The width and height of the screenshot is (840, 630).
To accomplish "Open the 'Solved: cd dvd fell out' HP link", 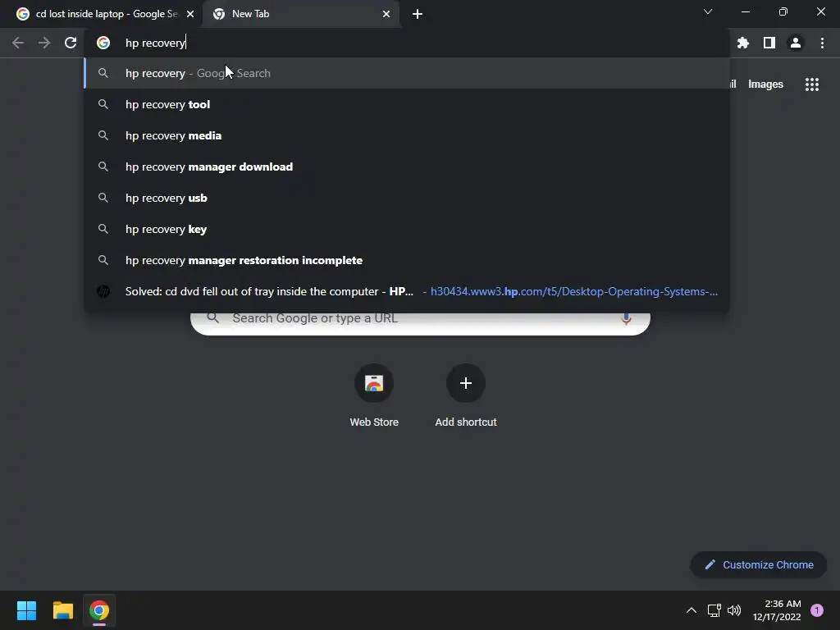I will (407, 291).
